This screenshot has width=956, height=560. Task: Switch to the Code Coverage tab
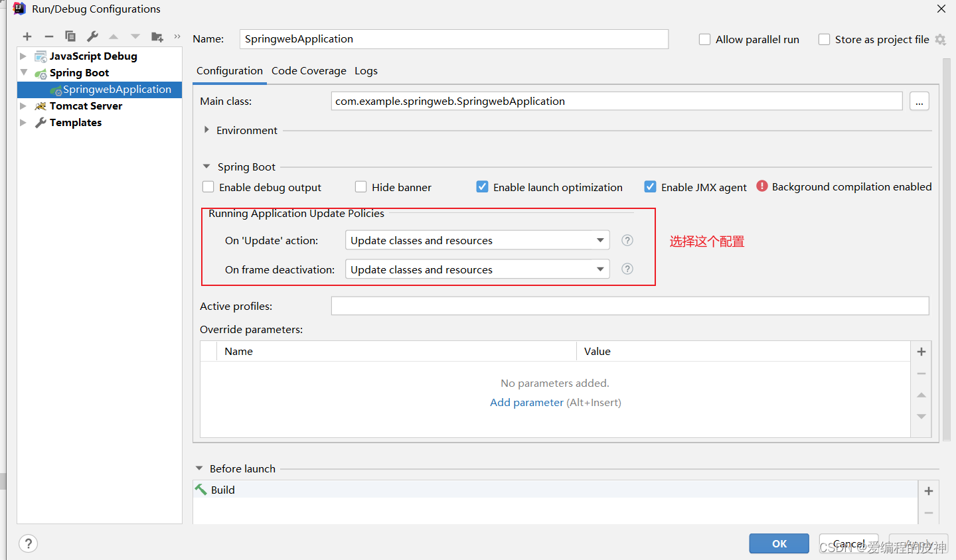point(309,70)
